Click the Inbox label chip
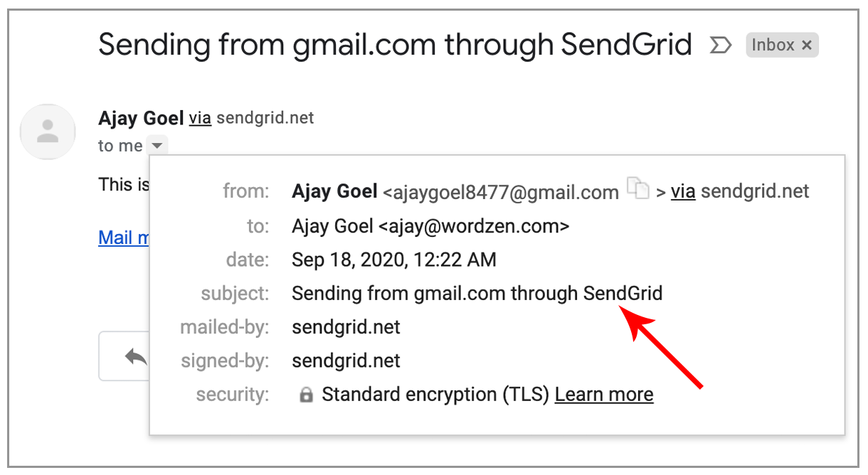Screen dimensions: 868x475 tap(782, 46)
